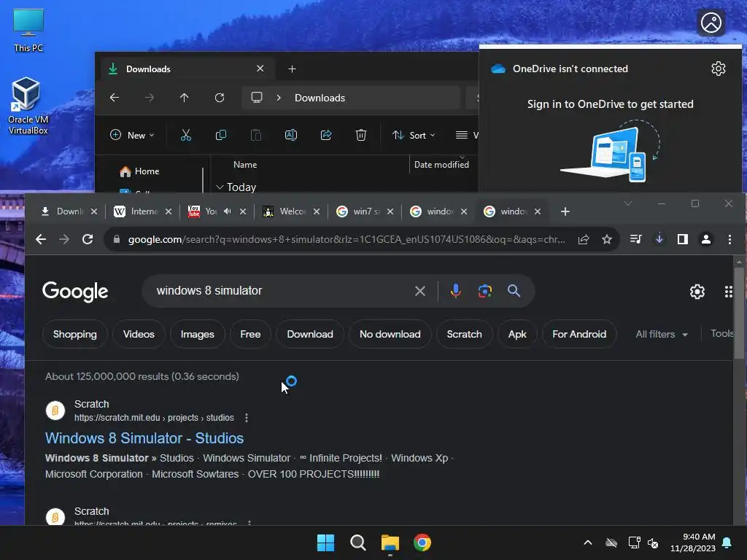747x560 pixels.
Task: Search by image with Google Lens icon
Action: (x=485, y=291)
